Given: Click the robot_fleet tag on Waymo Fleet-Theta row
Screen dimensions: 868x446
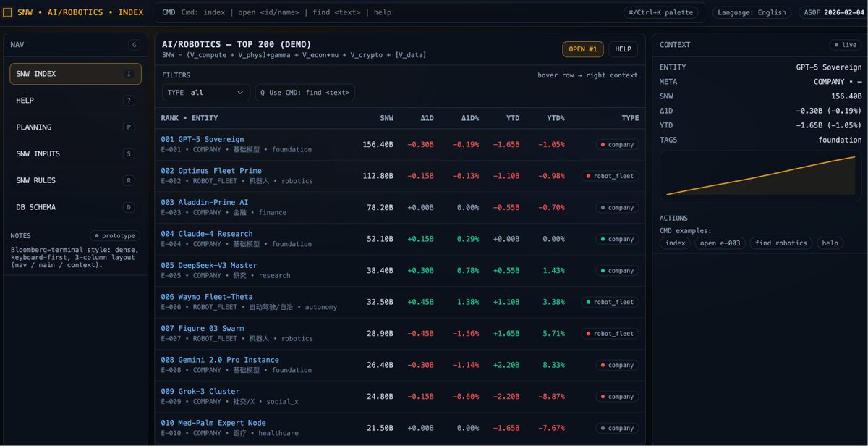Looking at the screenshot, I should point(610,302).
